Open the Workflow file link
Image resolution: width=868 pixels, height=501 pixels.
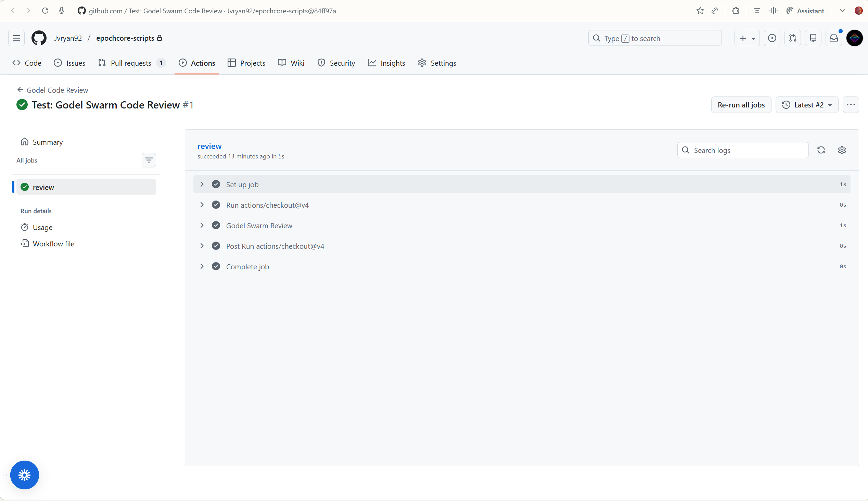(x=53, y=243)
